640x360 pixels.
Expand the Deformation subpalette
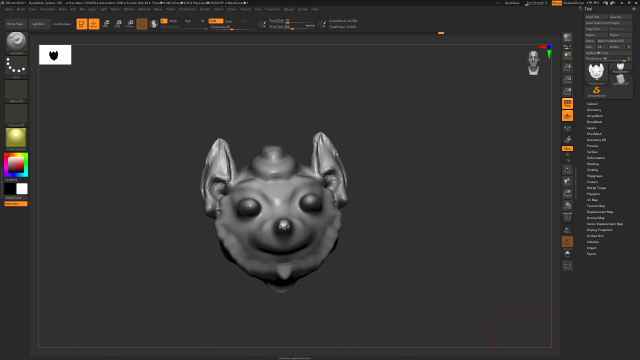click(596, 158)
